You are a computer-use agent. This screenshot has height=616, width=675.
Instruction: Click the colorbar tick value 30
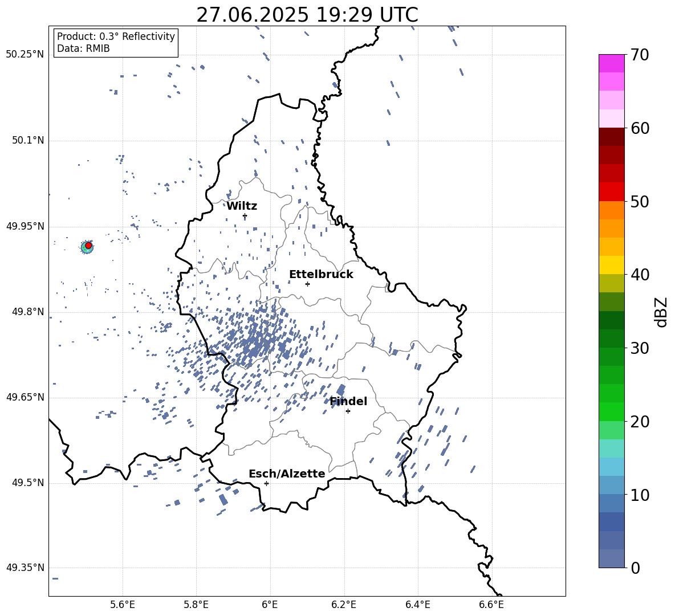[x=640, y=348]
